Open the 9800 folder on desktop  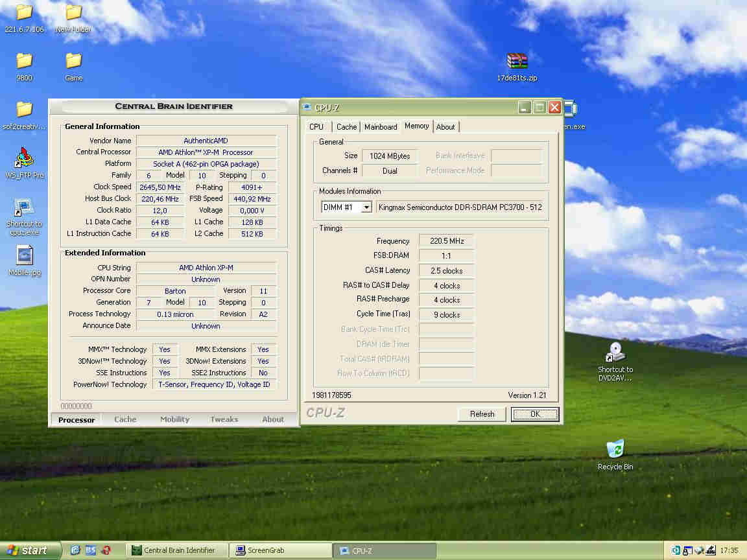[24, 62]
